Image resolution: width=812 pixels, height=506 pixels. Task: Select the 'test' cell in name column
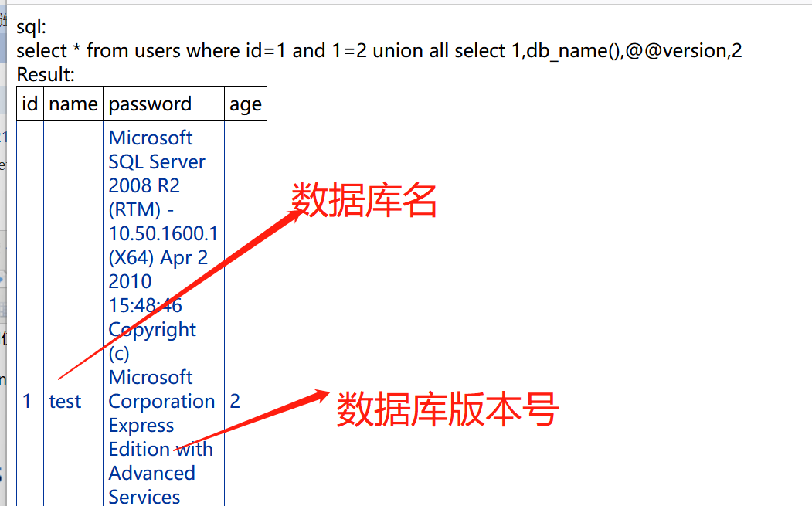(x=65, y=402)
